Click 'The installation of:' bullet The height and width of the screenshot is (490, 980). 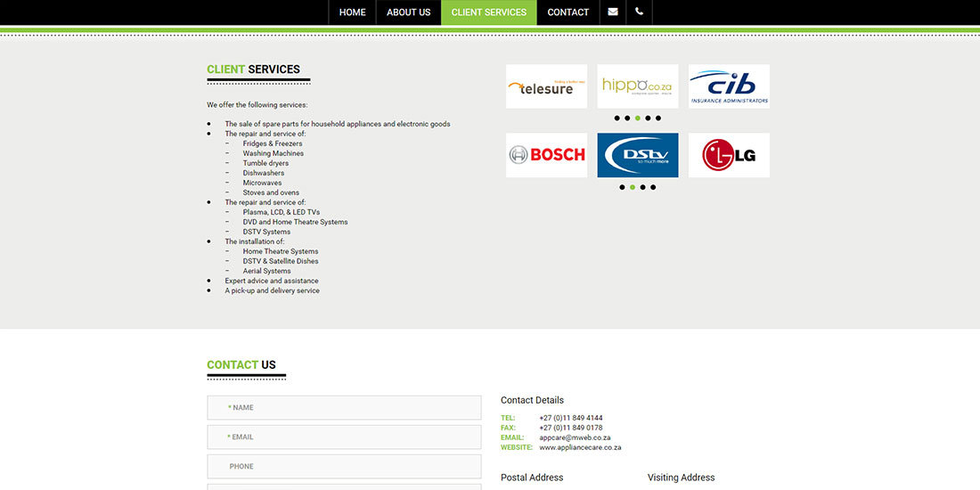(x=255, y=241)
